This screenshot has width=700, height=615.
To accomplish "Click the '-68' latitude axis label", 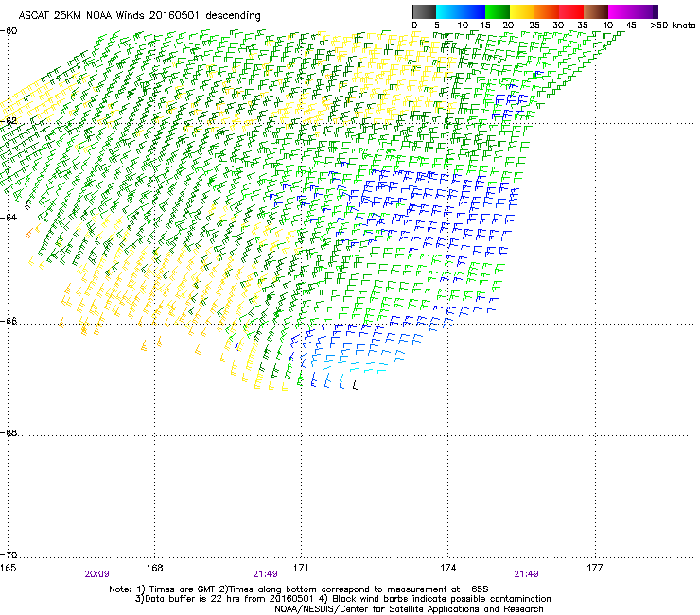I will (x=9, y=432).
